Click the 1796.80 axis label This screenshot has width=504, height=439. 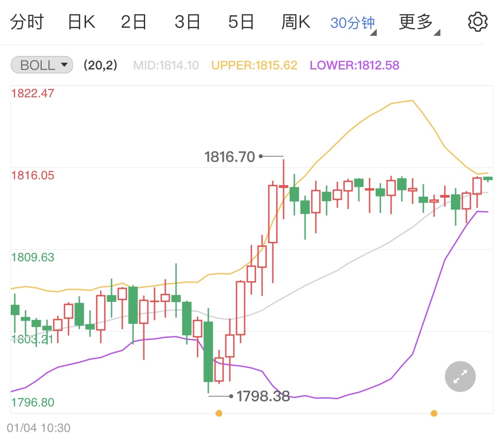tap(33, 402)
